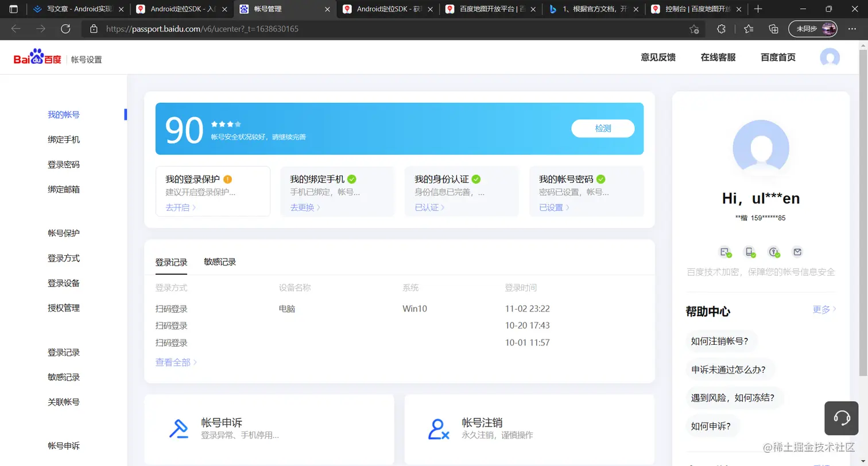Open 查看全部 to view all login records
868x466 pixels.
[176, 363]
